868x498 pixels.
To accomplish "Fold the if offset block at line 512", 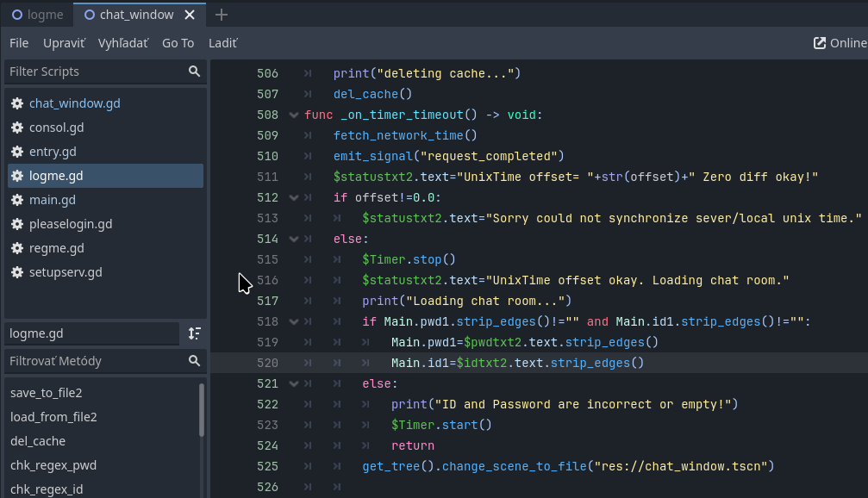I will pos(294,197).
